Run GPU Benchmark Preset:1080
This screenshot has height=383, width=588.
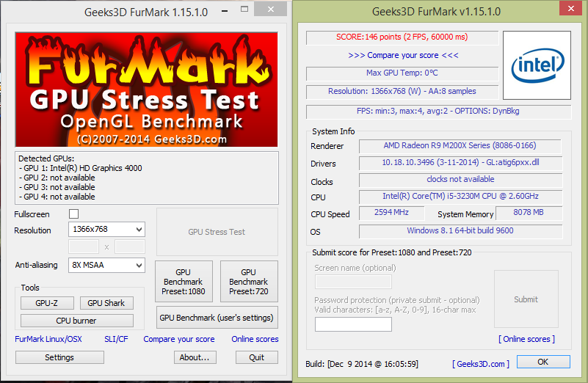184,282
